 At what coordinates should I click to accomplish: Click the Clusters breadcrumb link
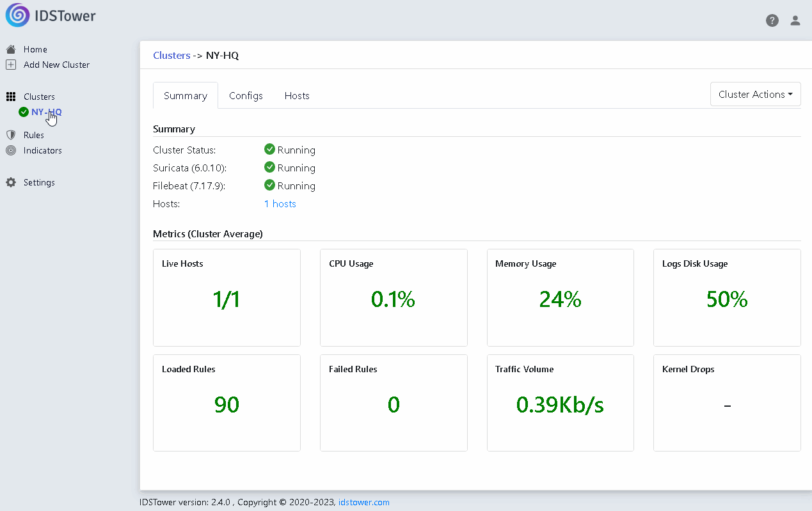(171, 55)
